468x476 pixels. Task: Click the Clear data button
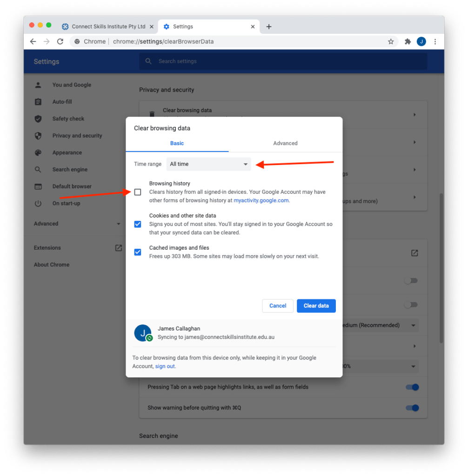click(x=316, y=306)
